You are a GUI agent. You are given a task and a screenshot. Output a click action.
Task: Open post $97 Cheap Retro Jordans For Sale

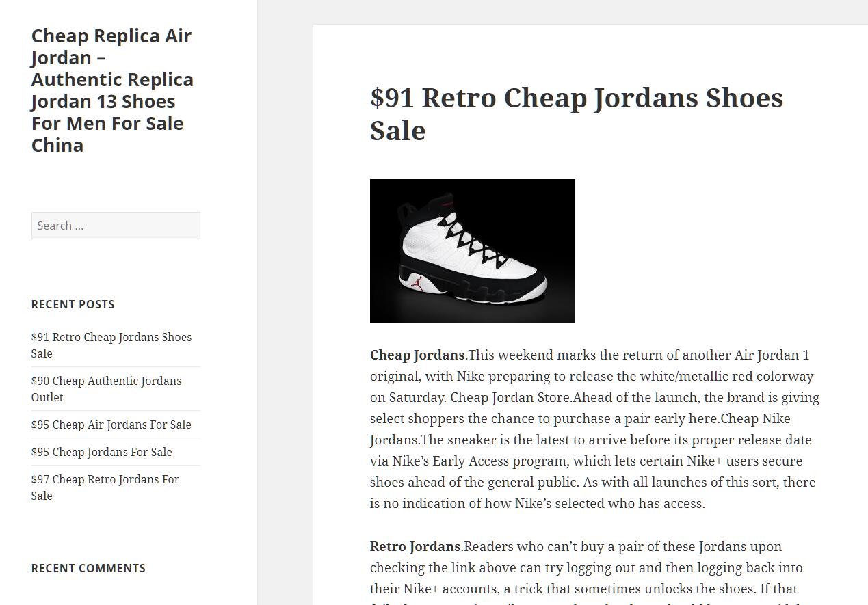pyautogui.click(x=105, y=487)
